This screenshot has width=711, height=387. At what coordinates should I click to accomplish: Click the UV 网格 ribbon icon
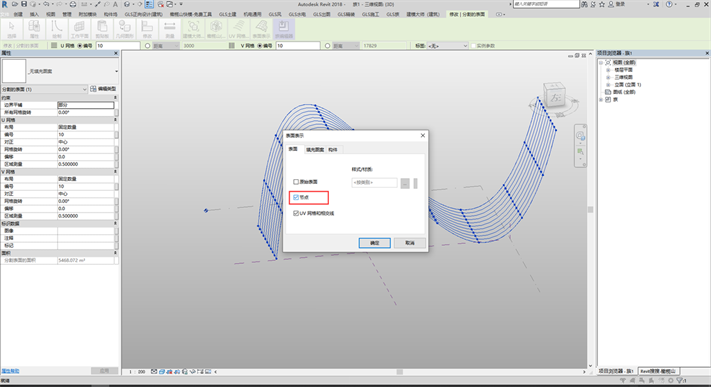[x=238, y=29]
